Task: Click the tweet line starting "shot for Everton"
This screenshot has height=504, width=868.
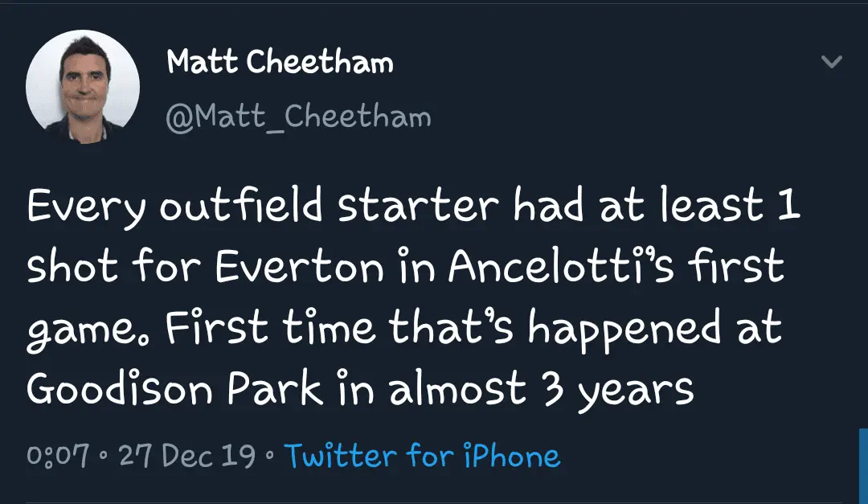Action: [x=406, y=268]
